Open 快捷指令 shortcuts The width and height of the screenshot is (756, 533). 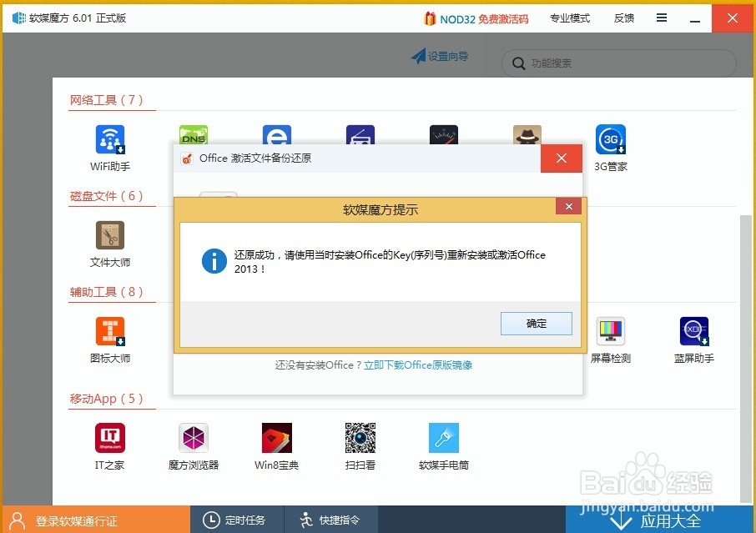tap(330, 520)
